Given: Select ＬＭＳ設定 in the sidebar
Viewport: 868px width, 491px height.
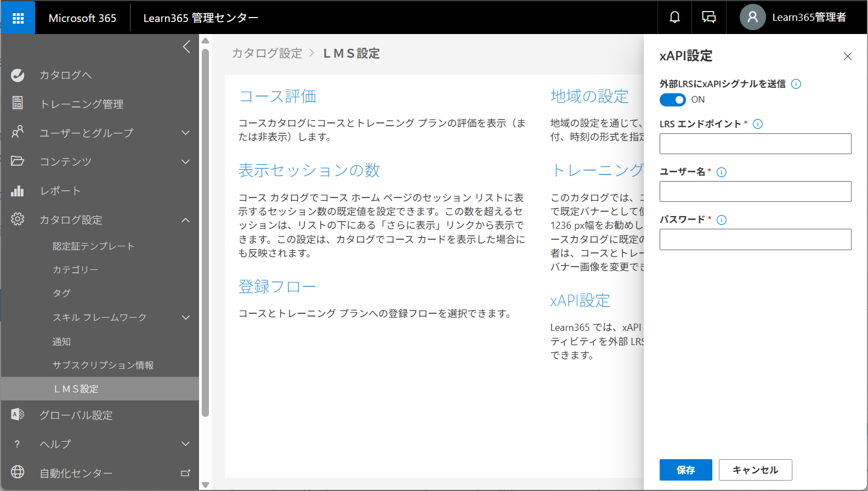Looking at the screenshot, I should click(100, 389).
